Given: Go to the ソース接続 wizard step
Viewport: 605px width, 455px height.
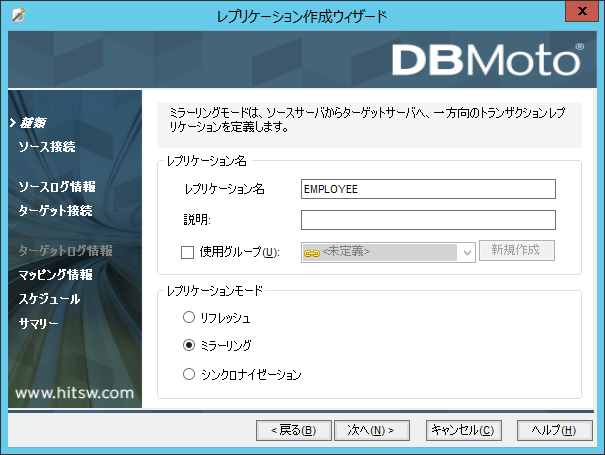Looking at the screenshot, I should tap(47, 147).
